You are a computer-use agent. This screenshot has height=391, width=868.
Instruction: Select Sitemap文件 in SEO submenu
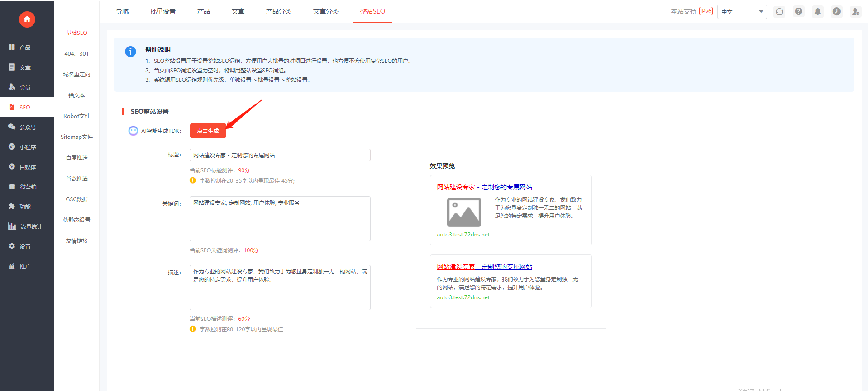coord(76,137)
